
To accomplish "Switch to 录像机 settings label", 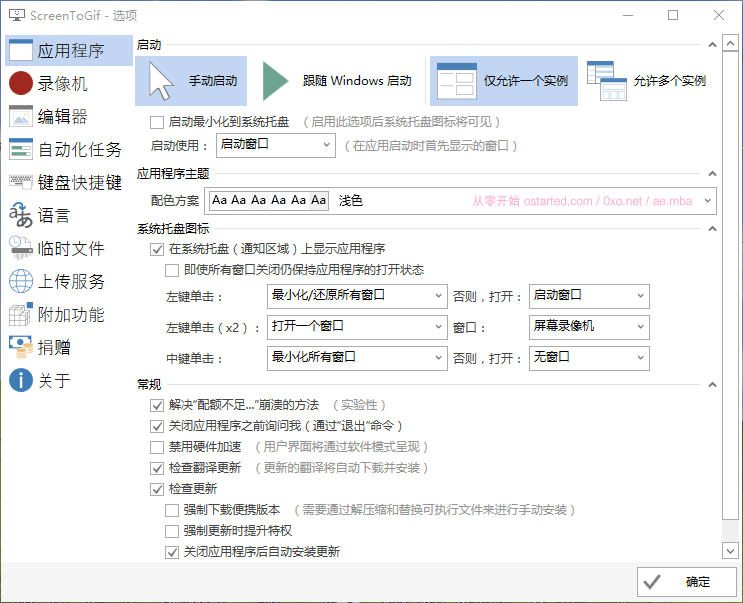I will click(63, 84).
